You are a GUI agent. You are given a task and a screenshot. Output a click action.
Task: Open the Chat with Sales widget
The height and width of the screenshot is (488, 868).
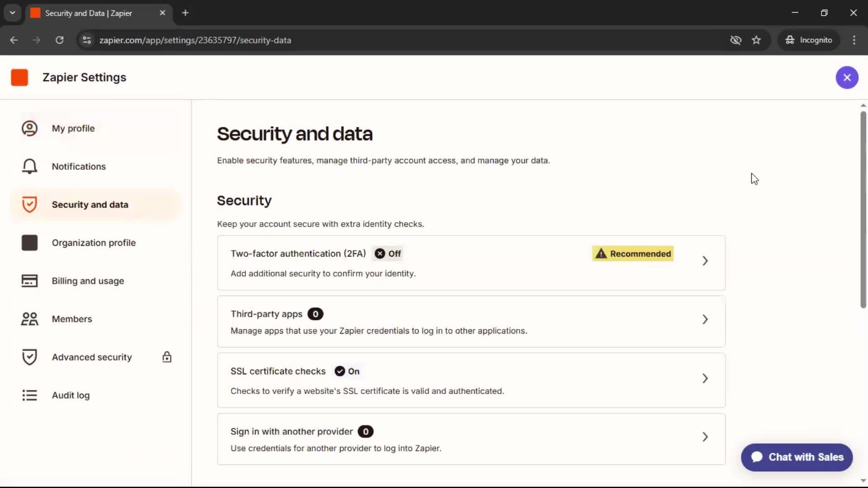[797, 457]
